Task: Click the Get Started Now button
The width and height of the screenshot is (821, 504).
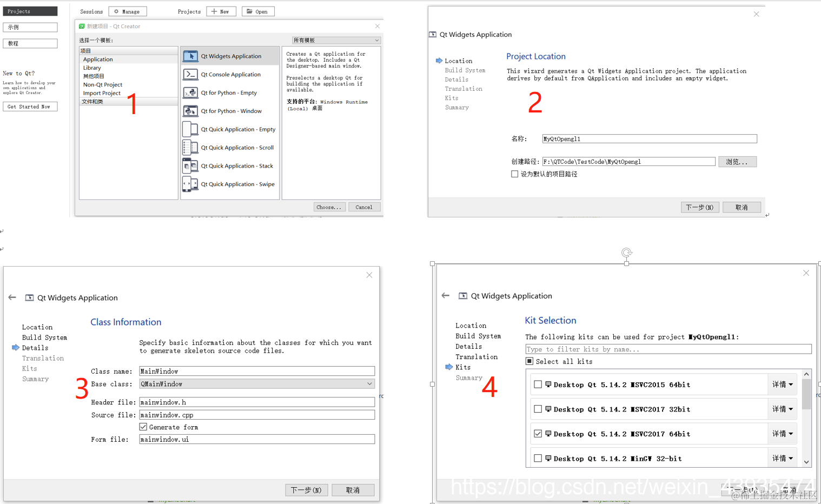Action: (30, 107)
